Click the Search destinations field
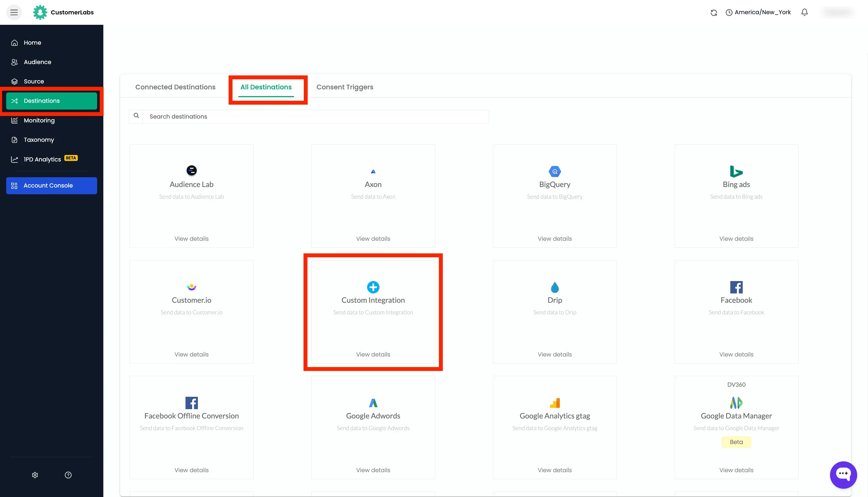868x497 pixels. tap(315, 117)
